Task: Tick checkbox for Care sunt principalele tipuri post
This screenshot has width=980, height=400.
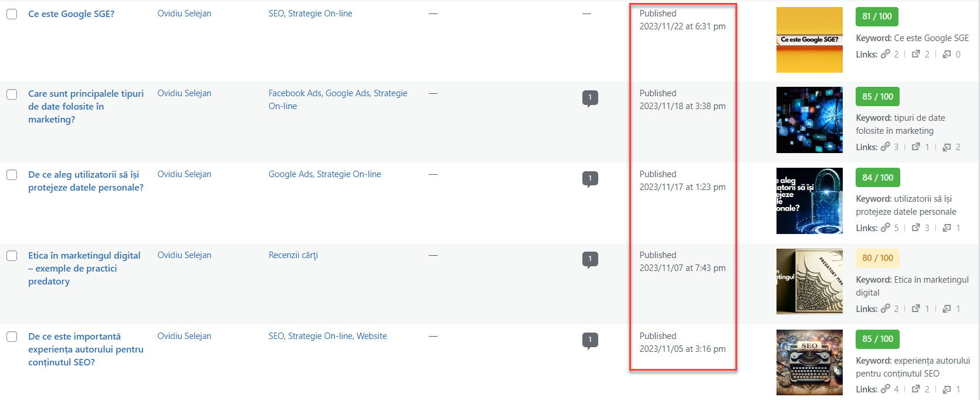Action: click(x=12, y=94)
